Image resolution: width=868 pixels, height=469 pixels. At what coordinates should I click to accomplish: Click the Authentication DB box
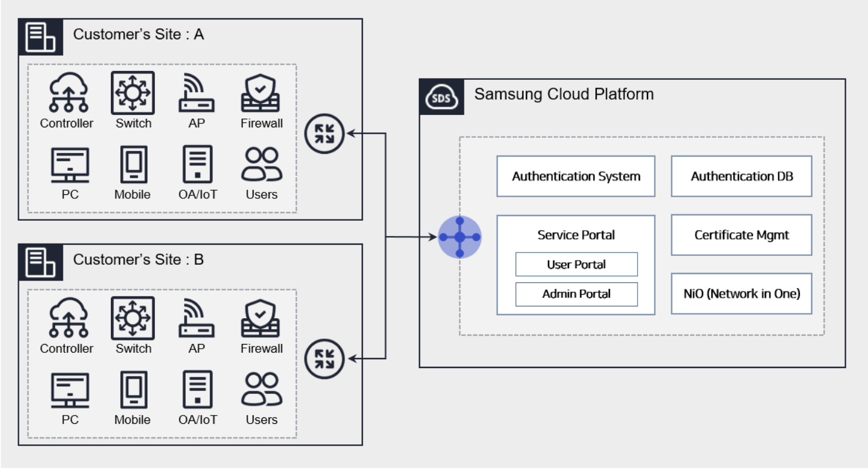point(741,176)
